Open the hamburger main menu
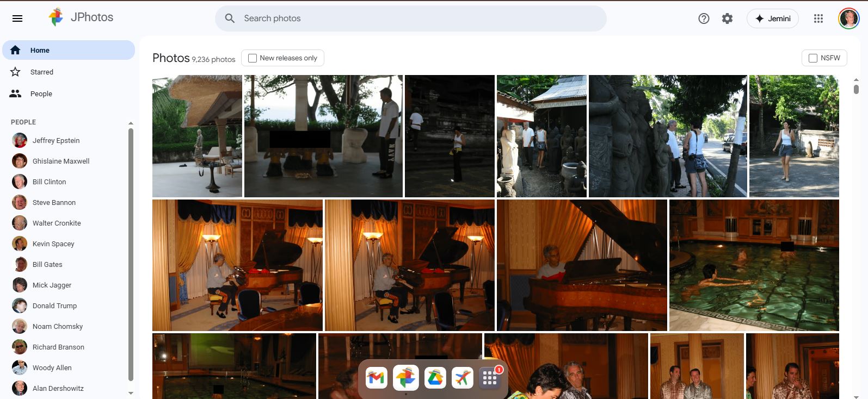 [x=17, y=18]
